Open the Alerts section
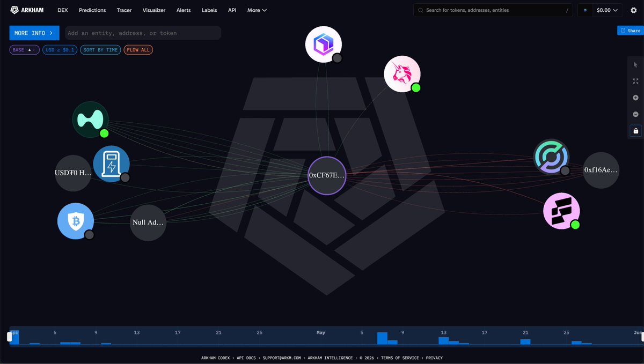The image size is (644, 364). pyautogui.click(x=184, y=10)
